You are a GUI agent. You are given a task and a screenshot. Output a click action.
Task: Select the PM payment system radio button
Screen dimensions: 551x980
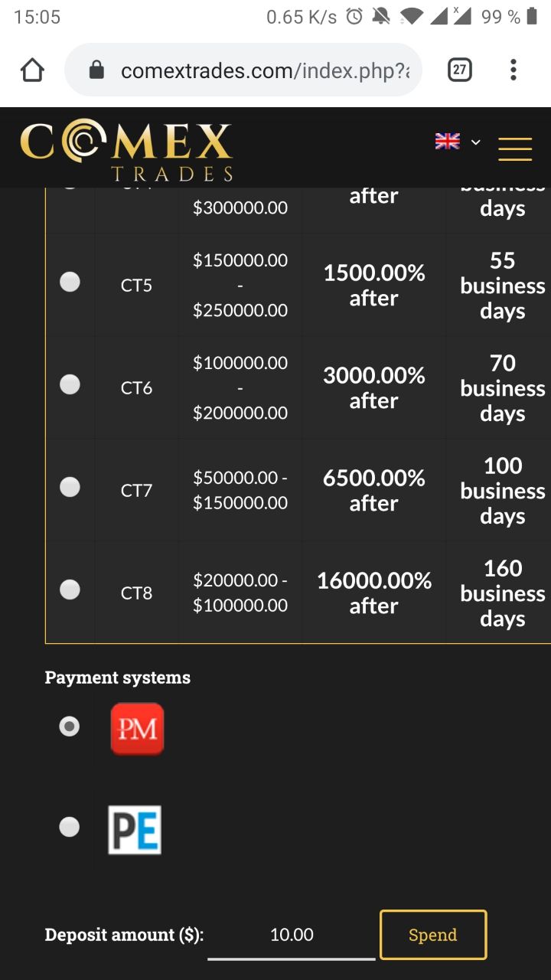70,726
